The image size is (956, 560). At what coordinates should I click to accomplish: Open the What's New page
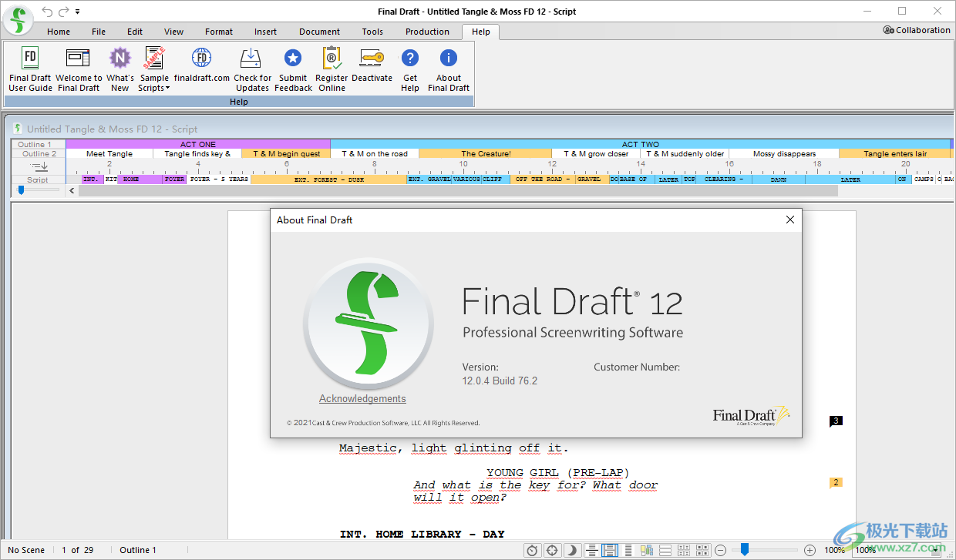(x=120, y=69)
